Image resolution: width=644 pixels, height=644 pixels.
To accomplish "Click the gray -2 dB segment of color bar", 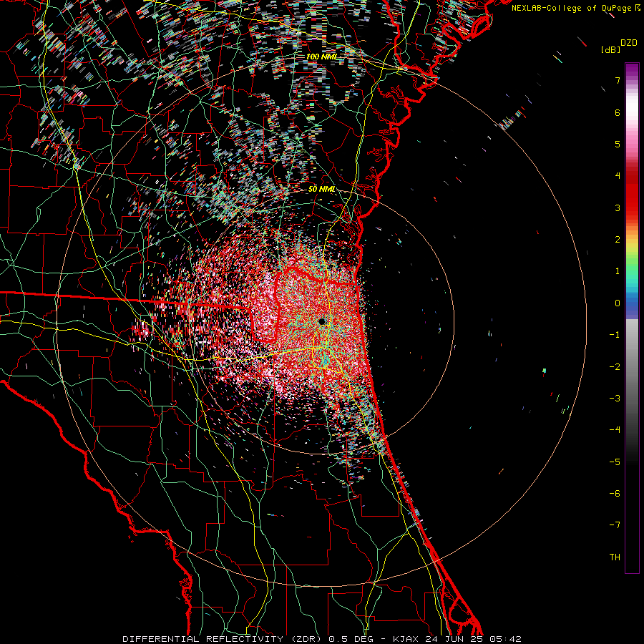I will click(632, 366).
